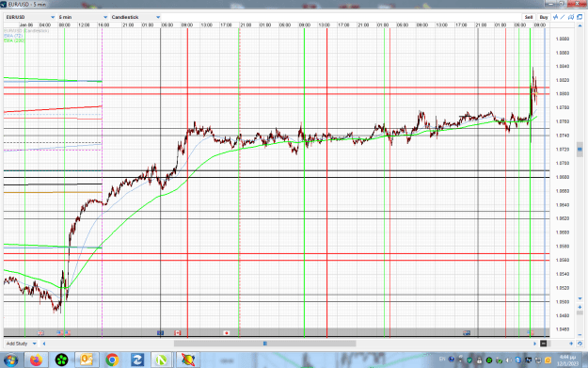The image size is (588, 368).
Task: Click the dark minus button near scrollbar
Action: point(544,344)
